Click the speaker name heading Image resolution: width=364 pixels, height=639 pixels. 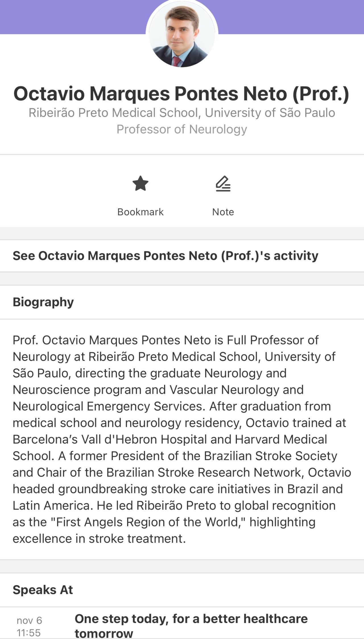[181, 94]
